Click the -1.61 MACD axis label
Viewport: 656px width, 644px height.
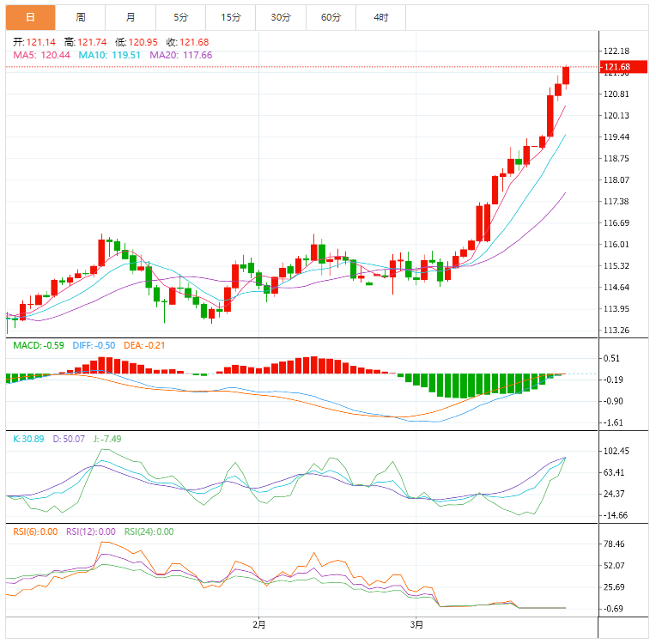(x=613, y=422)
